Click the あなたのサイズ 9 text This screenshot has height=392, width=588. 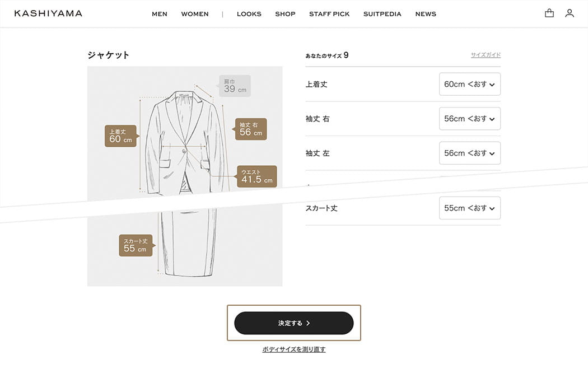tap(327, 55)
